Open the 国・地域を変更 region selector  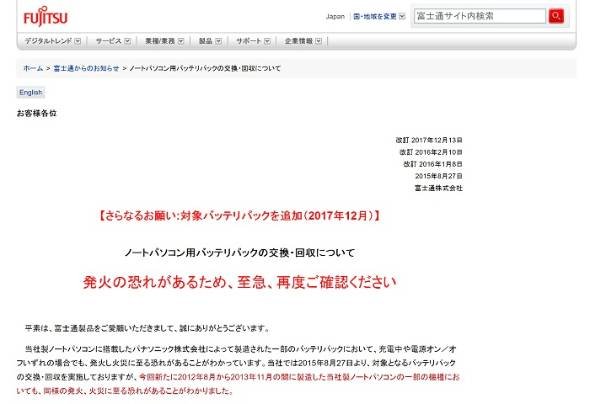[x=375, y=17]
